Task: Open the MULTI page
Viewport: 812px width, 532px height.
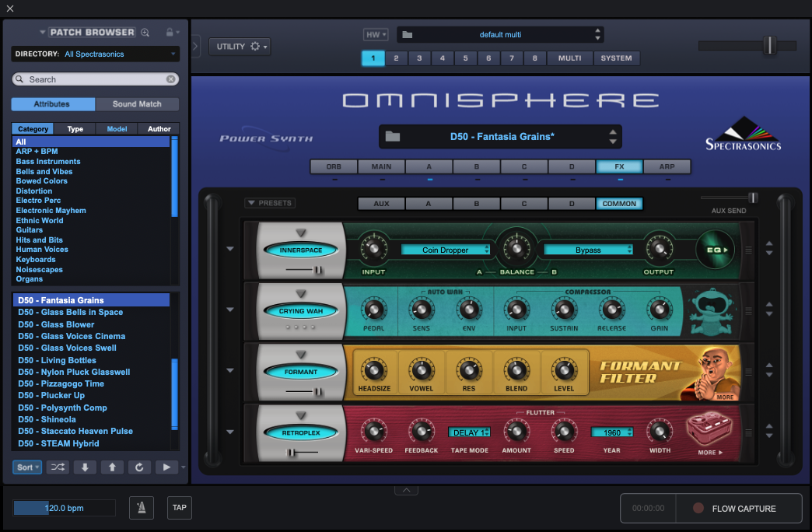Action: (x=569, y=58)
